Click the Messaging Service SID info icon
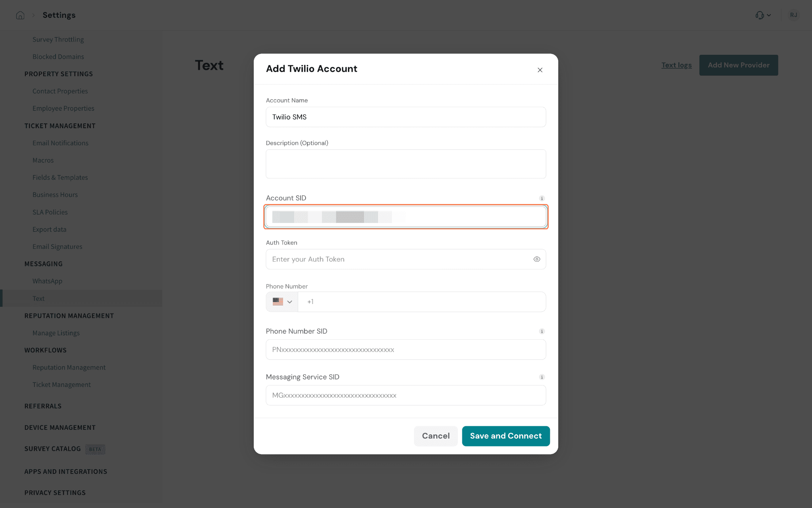 click(x=542, y=377)
